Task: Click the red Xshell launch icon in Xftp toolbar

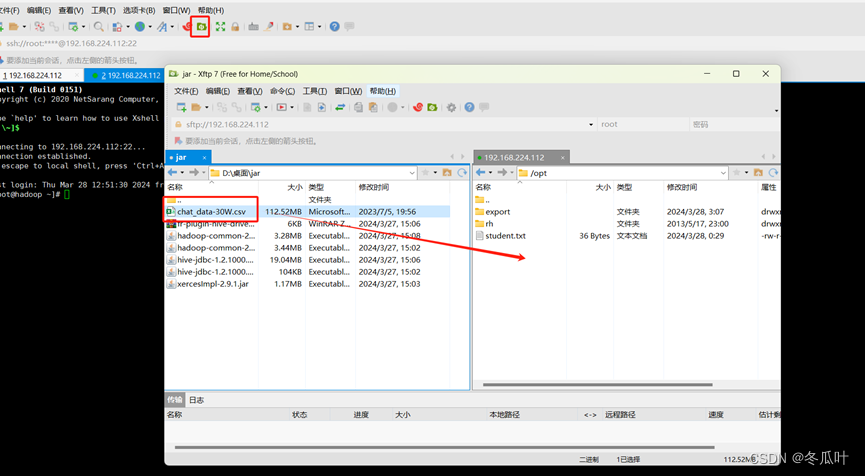Action: pyautogui.click(x=418, y=107)
